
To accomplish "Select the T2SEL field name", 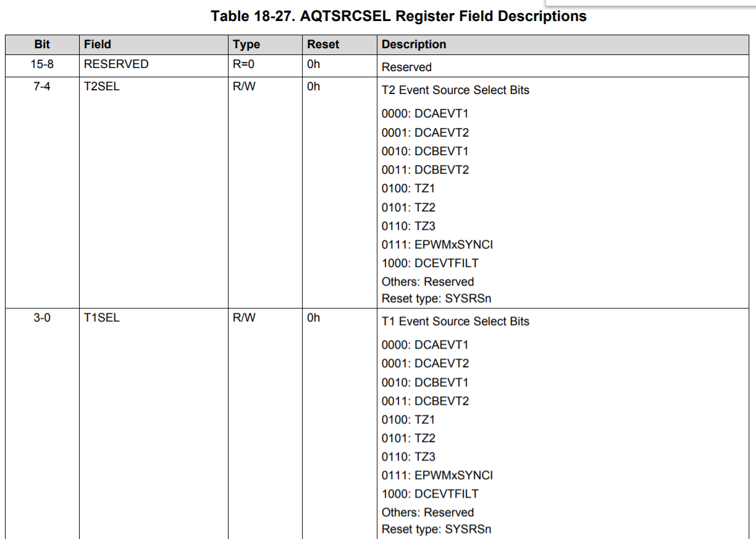I will point(102,87).
